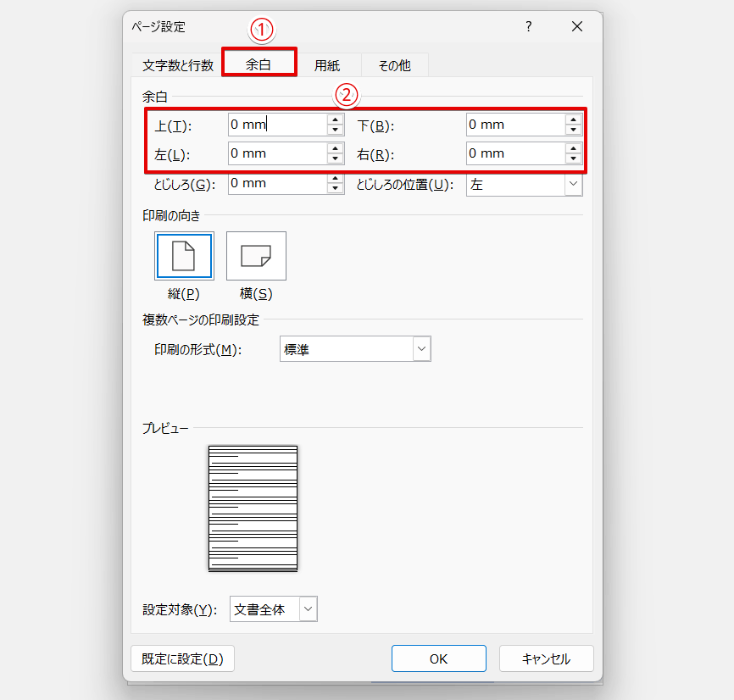
Task: Increase the 上 (top) margin with its up arrow
Action: [x=336, y=120]
